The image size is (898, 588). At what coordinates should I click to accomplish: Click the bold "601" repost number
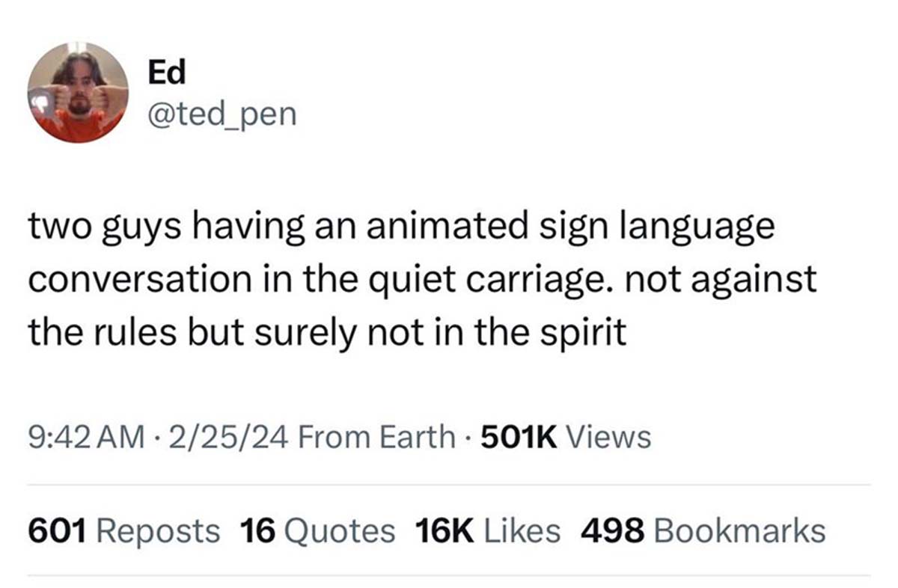pyautogui.click(x=58, y=531)
